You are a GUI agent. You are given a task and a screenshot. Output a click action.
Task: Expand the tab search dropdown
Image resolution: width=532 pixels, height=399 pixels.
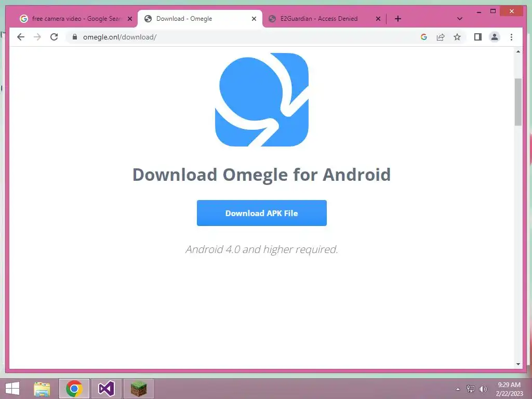tap(460, 19)
